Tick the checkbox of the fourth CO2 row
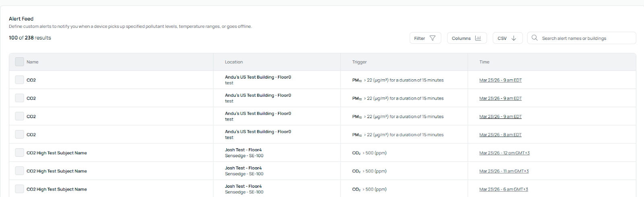Image resolution: width=644 pixels, height=197 pixels. pos(19,135)
